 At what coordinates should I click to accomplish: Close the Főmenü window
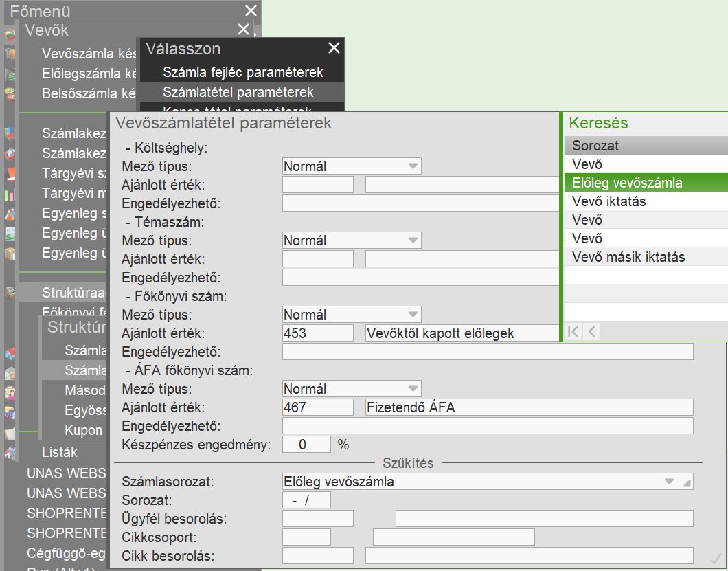251,11
